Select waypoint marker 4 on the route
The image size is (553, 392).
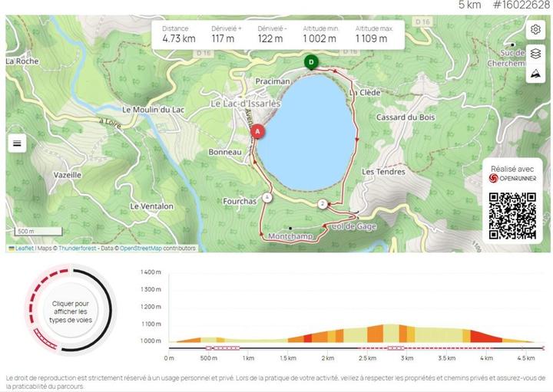(267, 197)
